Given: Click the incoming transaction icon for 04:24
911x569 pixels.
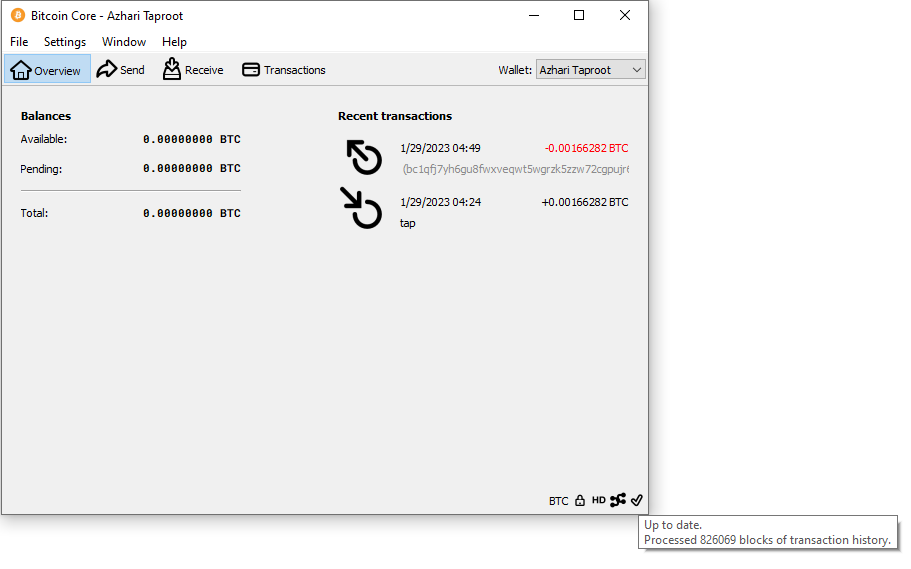Looking at the screenshot, I should (x=361, y=207).
